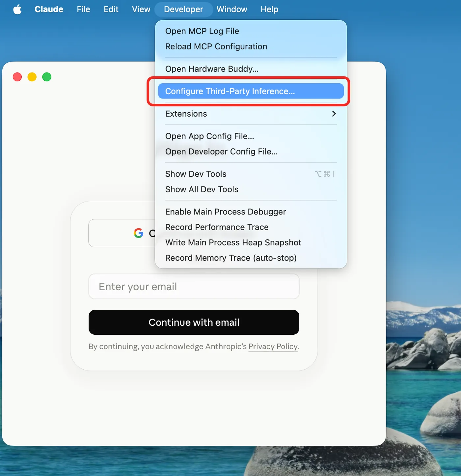Click Continue with email button
The height and width of the screenshot is (476, 461).
pyautogui.click(x=194, y=322)
